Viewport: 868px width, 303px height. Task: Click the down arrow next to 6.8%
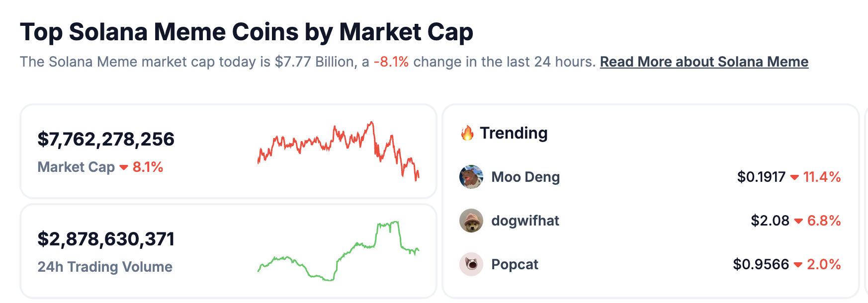coord(798,221)
